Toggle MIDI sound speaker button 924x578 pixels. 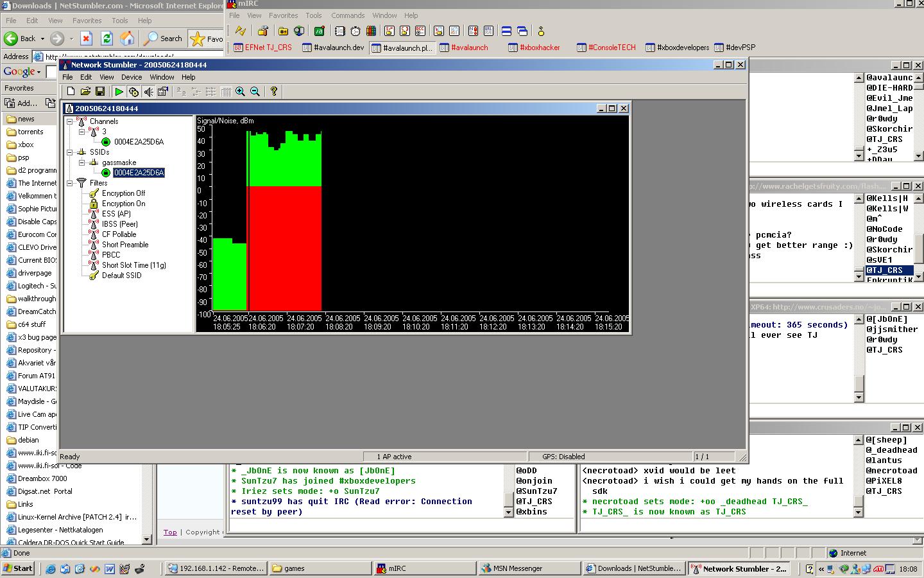[x=148, y=92]
